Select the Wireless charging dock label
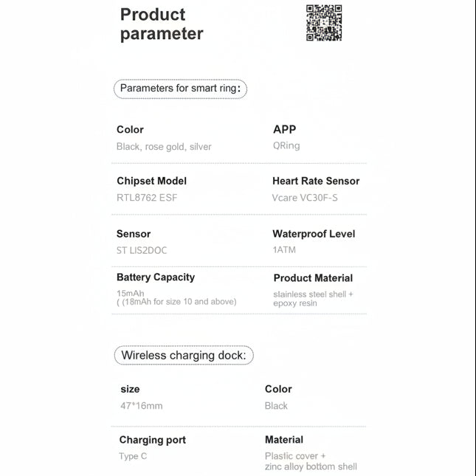 point(184,355)
